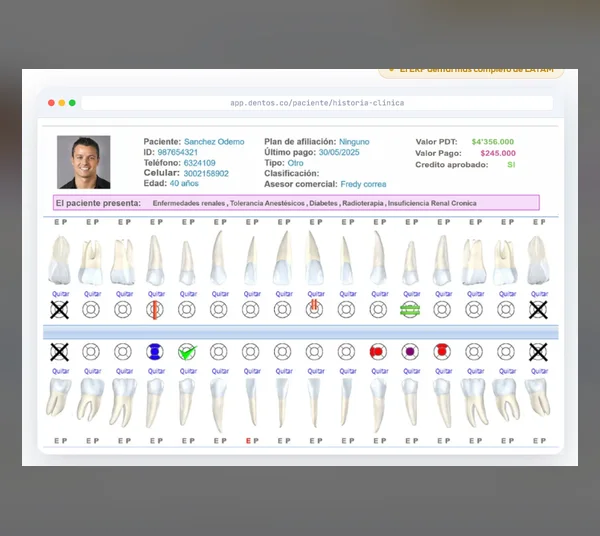Click empty upper circle left of green lines symbol
Image resolution: width=600 pixels, height=536 pixels.
378,310
